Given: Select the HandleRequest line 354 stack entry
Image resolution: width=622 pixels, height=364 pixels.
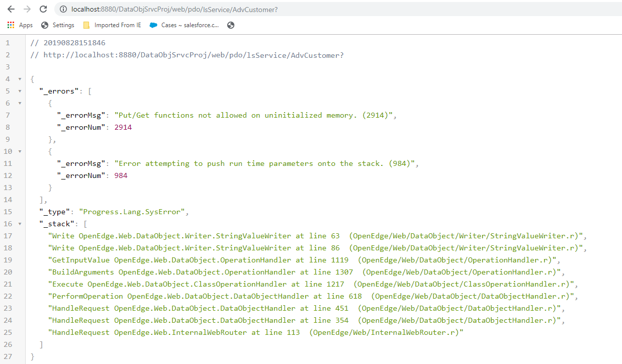Looking at the screenshot, I should click(x=305, y=320).
